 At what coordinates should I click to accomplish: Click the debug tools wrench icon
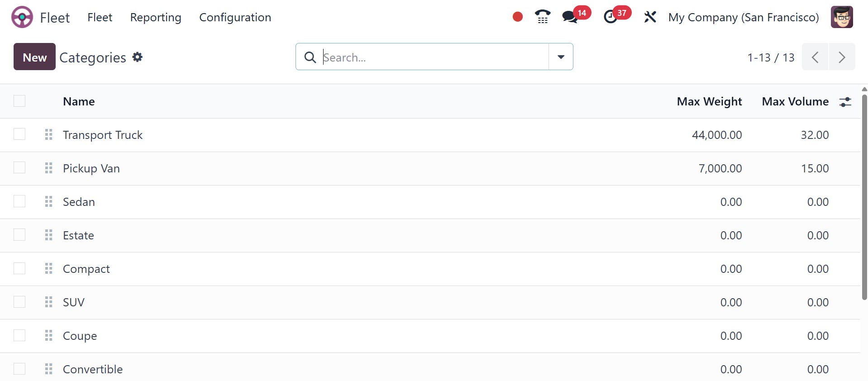click(650, 17)
